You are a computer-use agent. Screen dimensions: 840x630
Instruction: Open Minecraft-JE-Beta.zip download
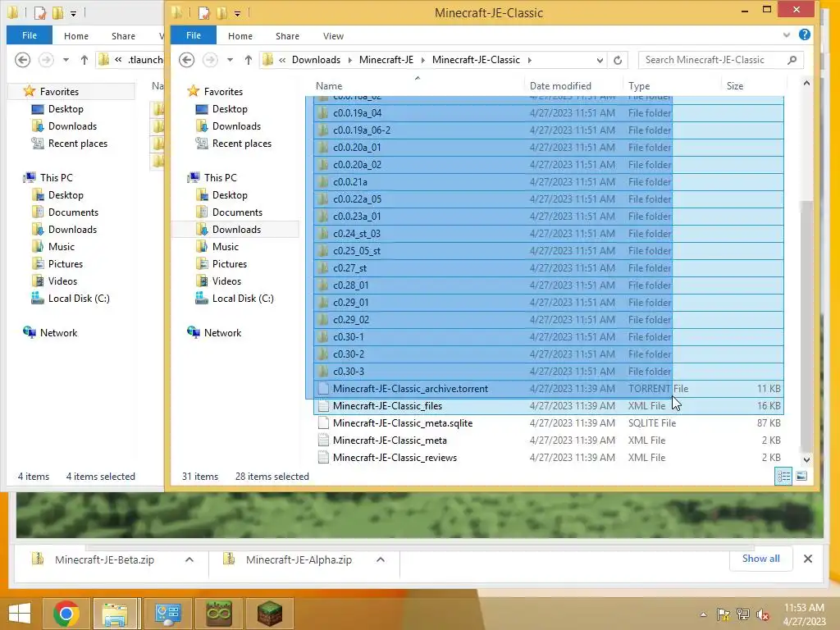(104, 559)
